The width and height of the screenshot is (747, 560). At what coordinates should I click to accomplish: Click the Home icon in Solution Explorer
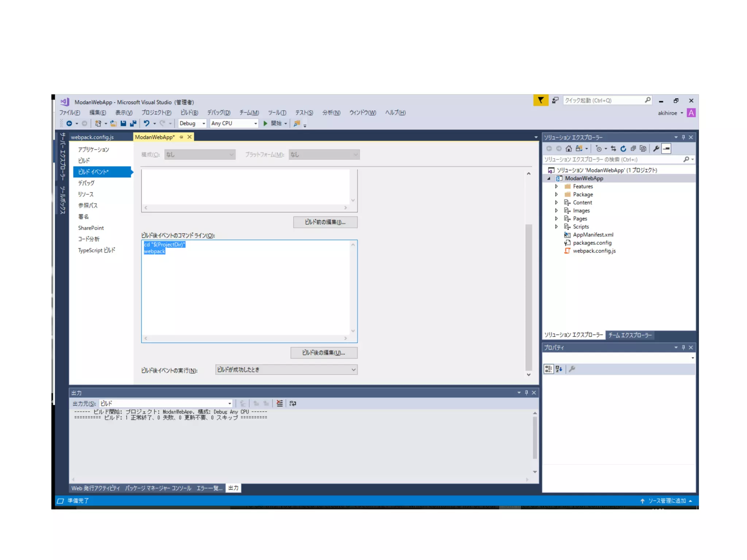568,148
